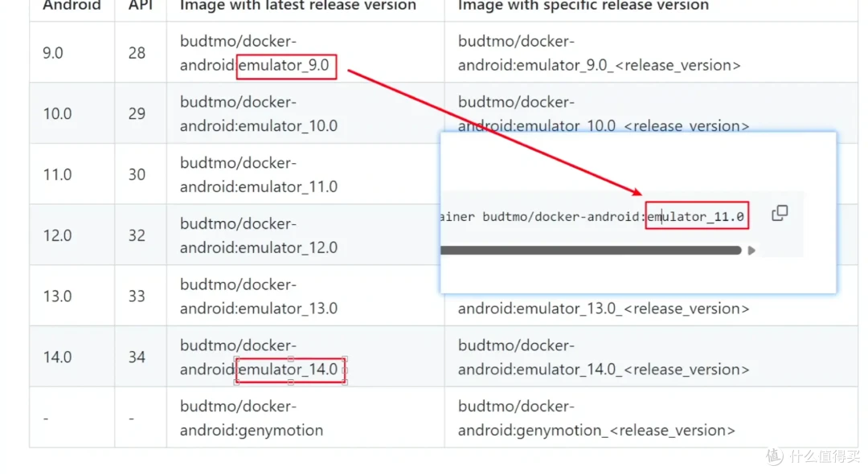Click the budtmo/docker-android:emulator_13.0 table cell
The width and height of the screenshot is (868, 474).
(305, 296)
